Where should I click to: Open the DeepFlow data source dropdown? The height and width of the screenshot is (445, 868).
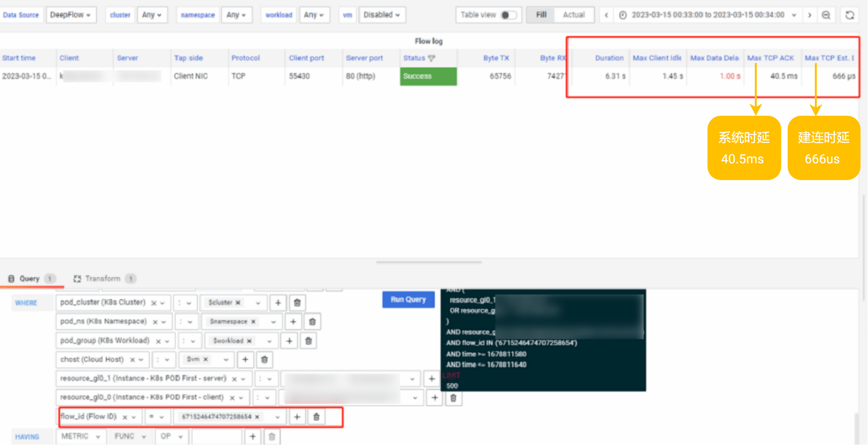(x=71, y=15)
